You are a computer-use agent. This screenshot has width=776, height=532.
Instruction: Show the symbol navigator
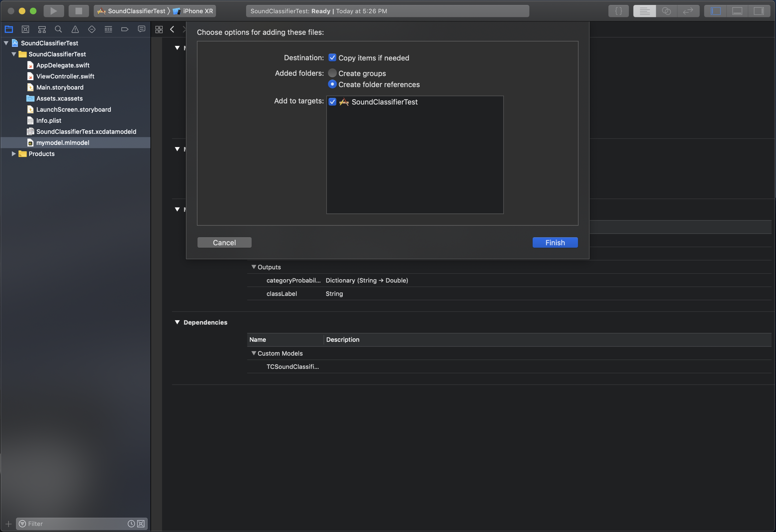point(42,29)
